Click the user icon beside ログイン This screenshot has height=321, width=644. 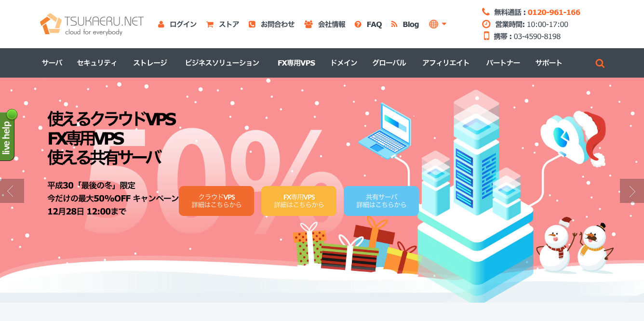point(161,24)
